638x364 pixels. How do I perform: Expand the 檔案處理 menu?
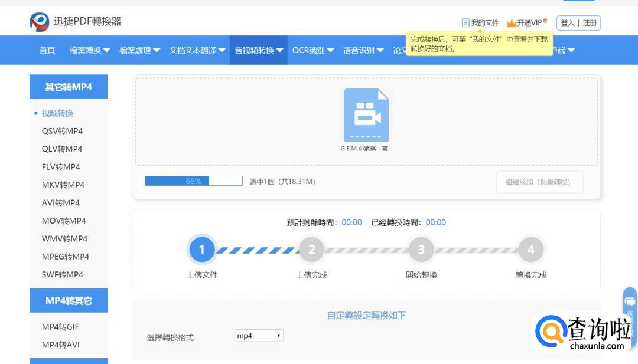[x=139, y=50]
